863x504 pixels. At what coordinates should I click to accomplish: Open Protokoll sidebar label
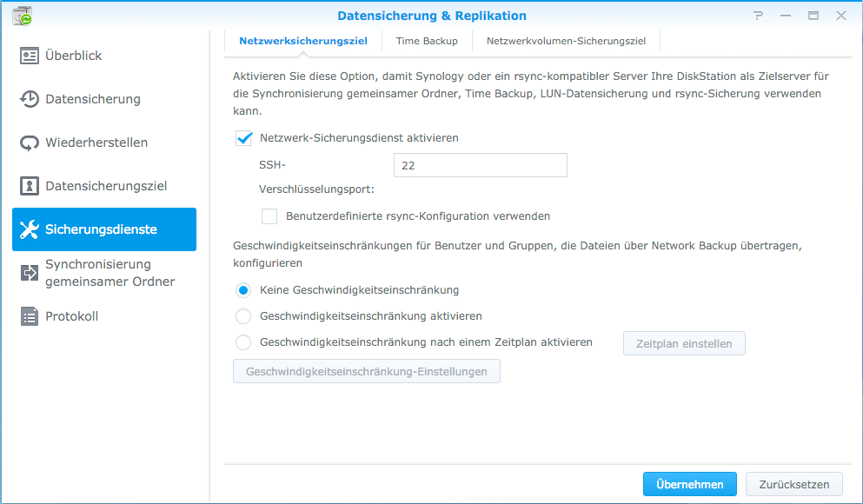tap(71, 316)
